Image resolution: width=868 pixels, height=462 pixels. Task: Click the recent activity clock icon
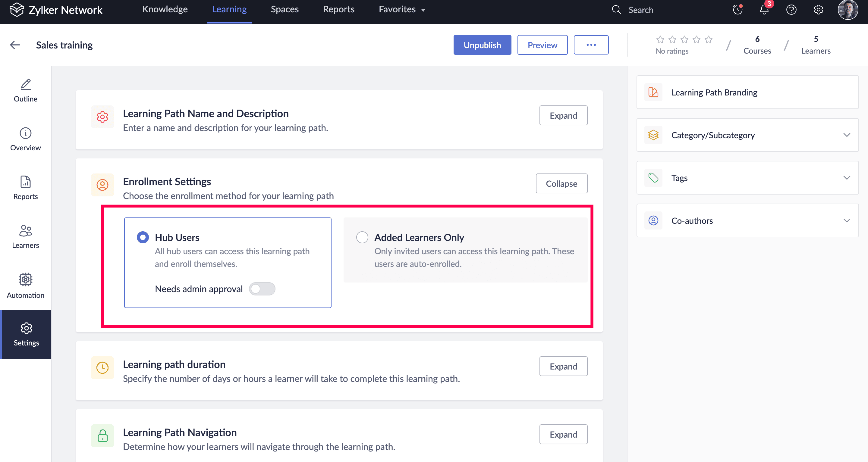coord(737,10)
